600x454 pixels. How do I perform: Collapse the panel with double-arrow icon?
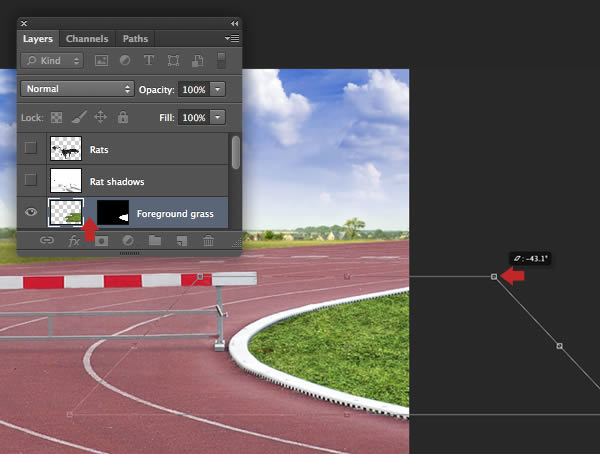[x=235, y=23]
